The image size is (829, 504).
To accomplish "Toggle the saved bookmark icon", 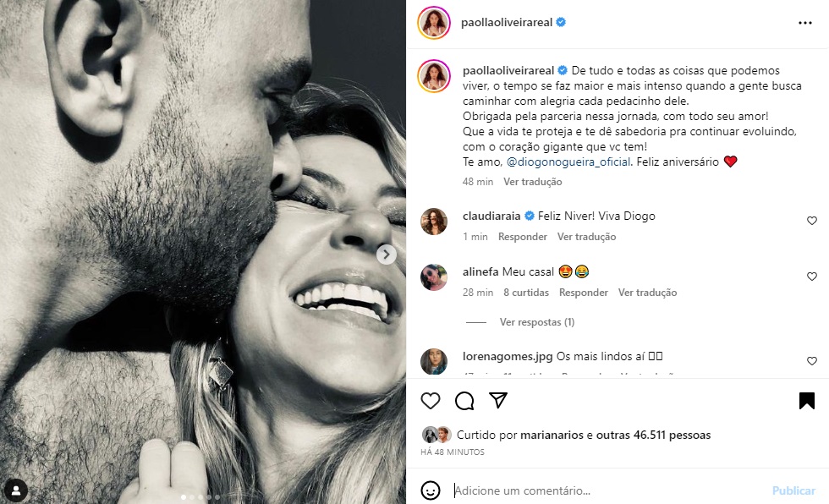I will [x=807, y=401].
